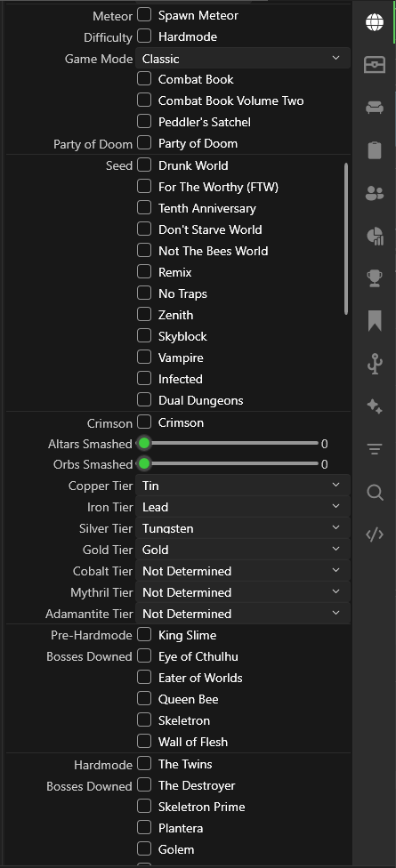The image size is (396, 868).
Task: Open the magnifier search sidebar icon
Action: coord(375,492)
